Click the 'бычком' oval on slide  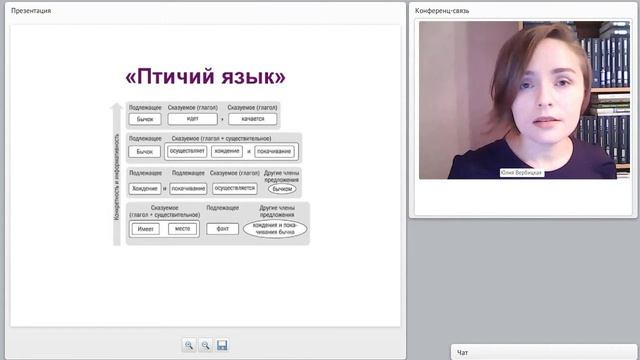point(282,189)
